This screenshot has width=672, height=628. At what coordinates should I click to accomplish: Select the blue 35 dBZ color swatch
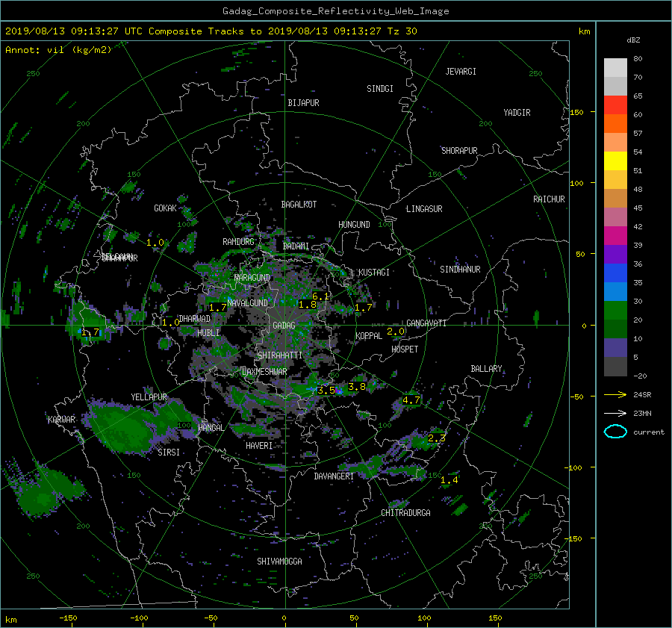(615, 273)
